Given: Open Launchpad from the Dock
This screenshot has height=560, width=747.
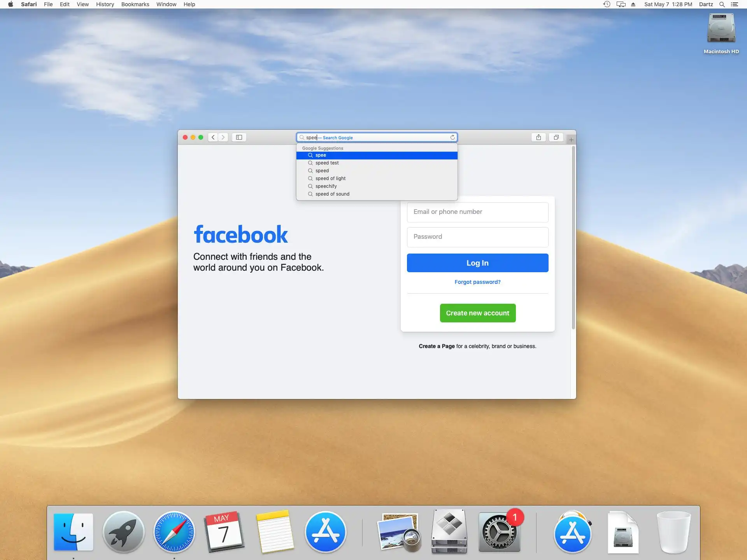Looking at the screenshot, I should pos(124,532).
